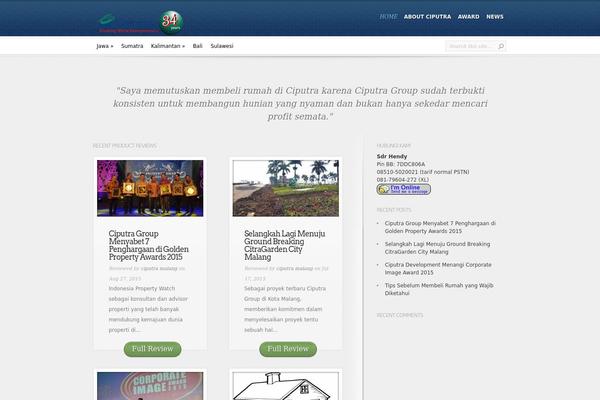The image size is (600, 400).
Task: Go to the AWARD menu
Action: (x=468, y=17)
